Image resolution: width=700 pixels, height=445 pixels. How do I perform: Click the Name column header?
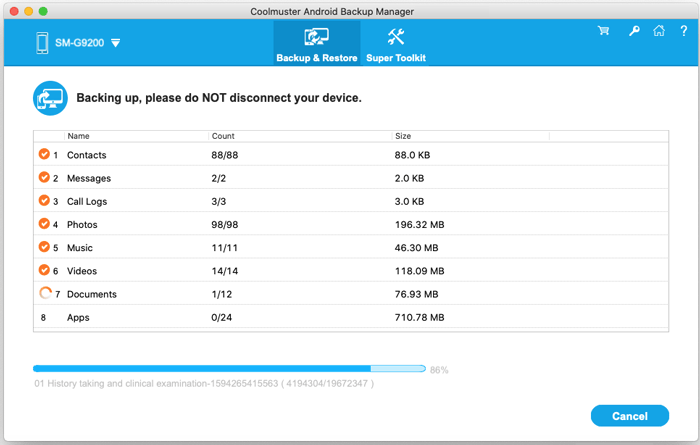[x=79, y=136]
